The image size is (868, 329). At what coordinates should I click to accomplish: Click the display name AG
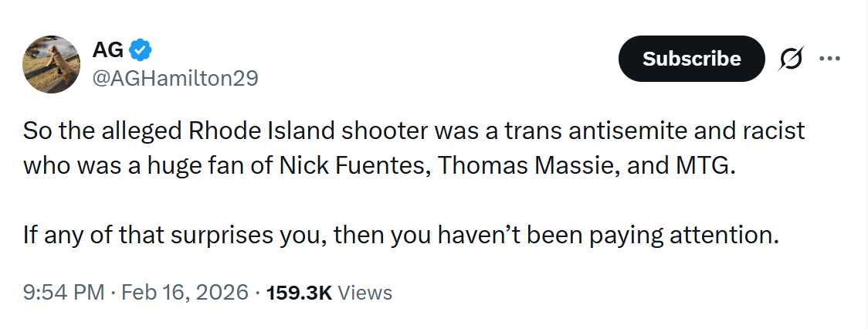[x=107, y=50]
